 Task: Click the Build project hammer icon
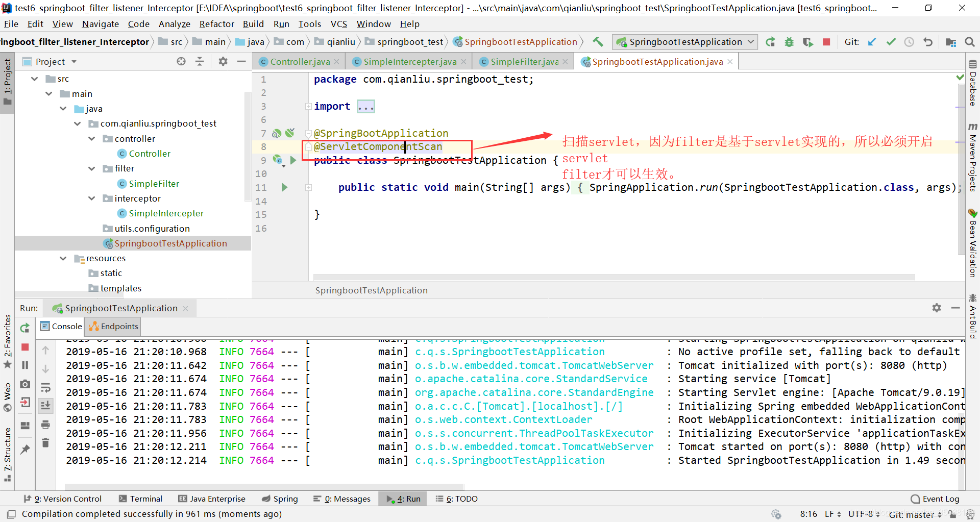coord(598,42)
